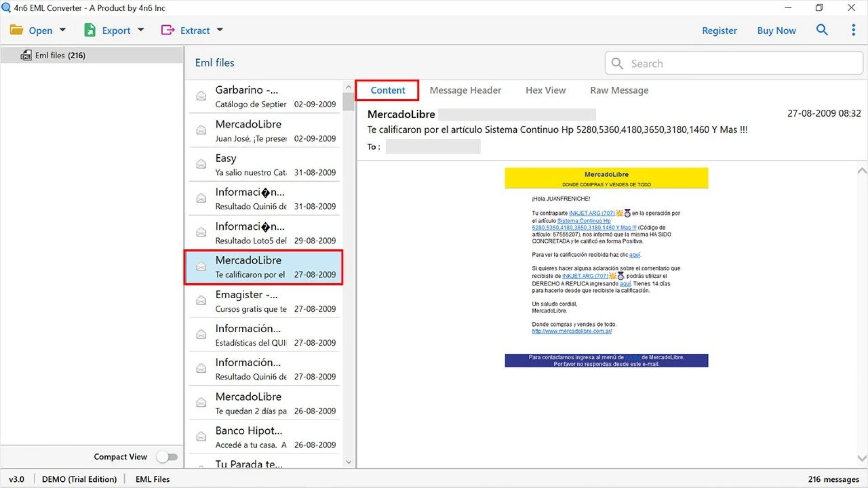The image size is (868, 488).
Task: Click the Eml files icon in left panel
Action: click(x=26, y=55)
